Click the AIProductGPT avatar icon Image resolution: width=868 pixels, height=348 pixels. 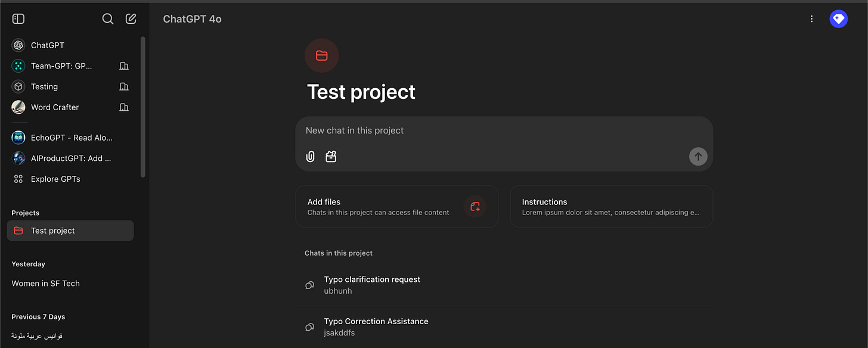pyautogui.click(x=18, y=159)
